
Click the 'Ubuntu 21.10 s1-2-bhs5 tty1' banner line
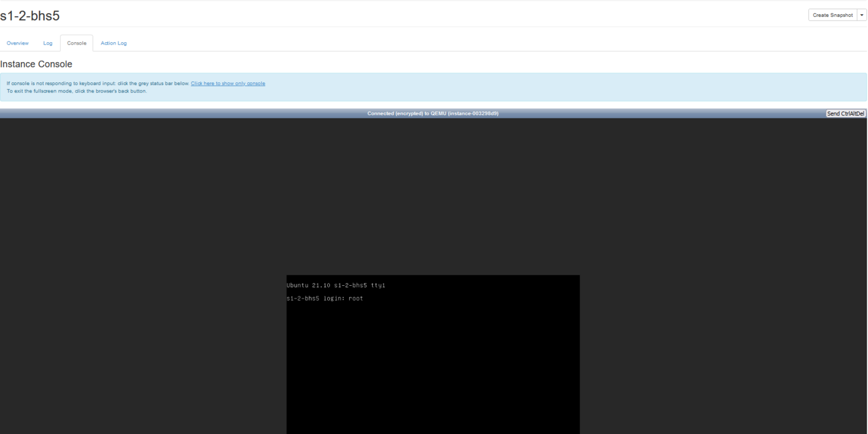[x=335, y=286]
